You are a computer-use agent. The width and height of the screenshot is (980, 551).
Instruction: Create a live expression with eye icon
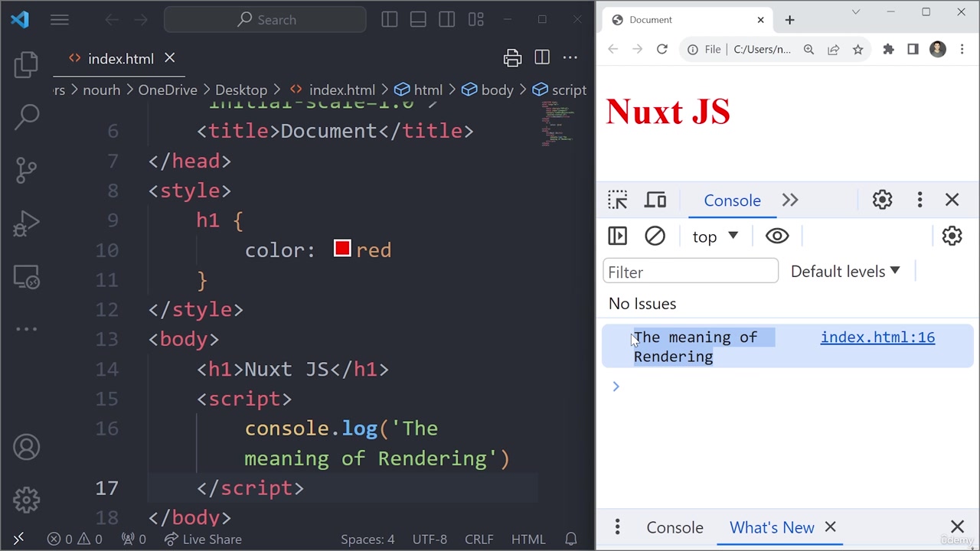click(x=776, y=236)
